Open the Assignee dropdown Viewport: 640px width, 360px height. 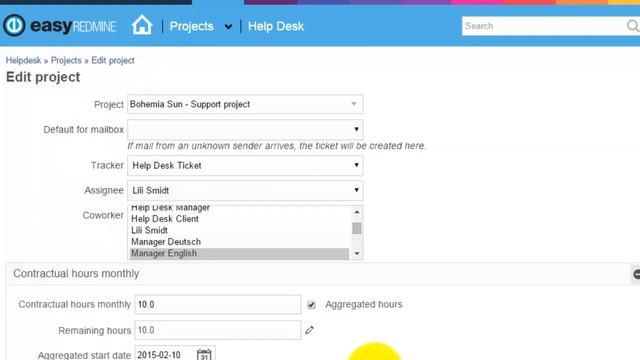pos(245,190)
